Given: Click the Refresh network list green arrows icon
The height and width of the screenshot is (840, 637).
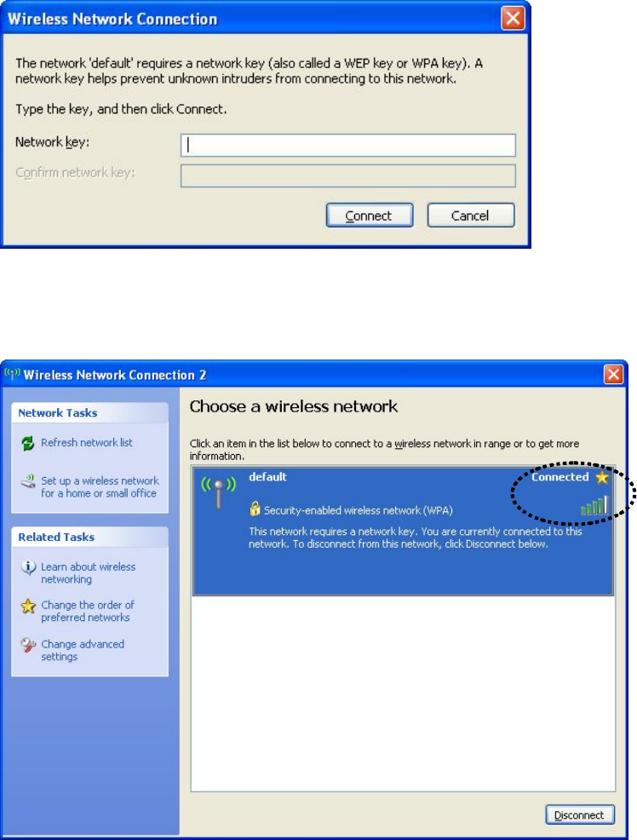Looking at the screenshot, I should 28,443.
